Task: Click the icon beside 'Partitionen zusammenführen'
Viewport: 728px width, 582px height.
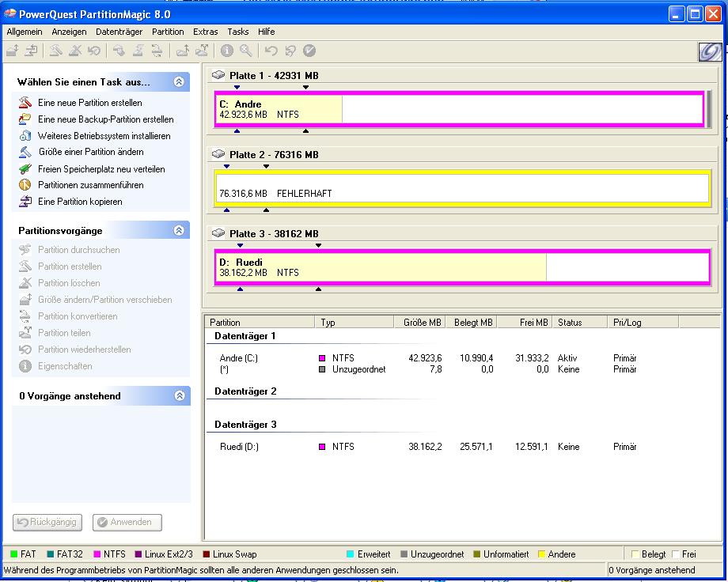Action: tap(25, 185)
